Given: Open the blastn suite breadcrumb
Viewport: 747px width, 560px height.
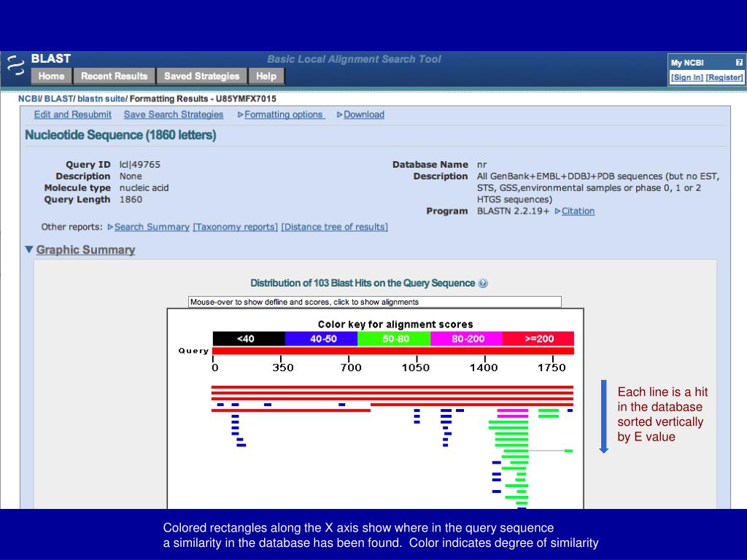Looking at the screenshot, I should (x=101, y=98).
